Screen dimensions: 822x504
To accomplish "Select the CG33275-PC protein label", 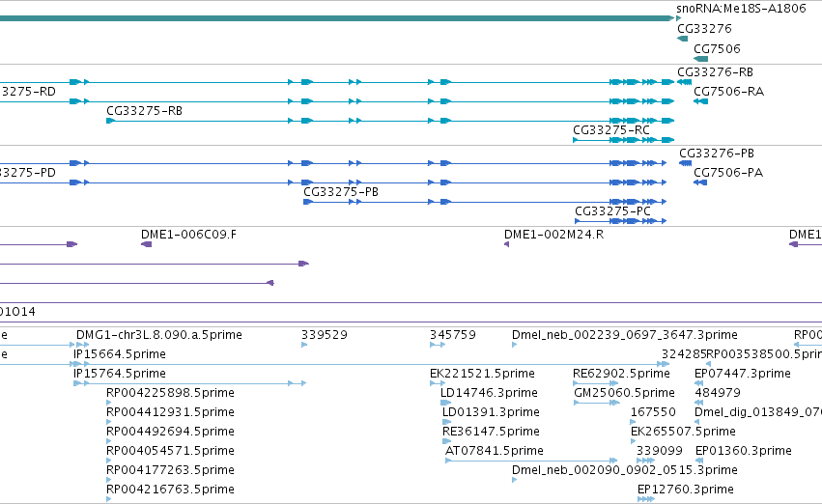I will pyautogui.click(x=612, y=211).
